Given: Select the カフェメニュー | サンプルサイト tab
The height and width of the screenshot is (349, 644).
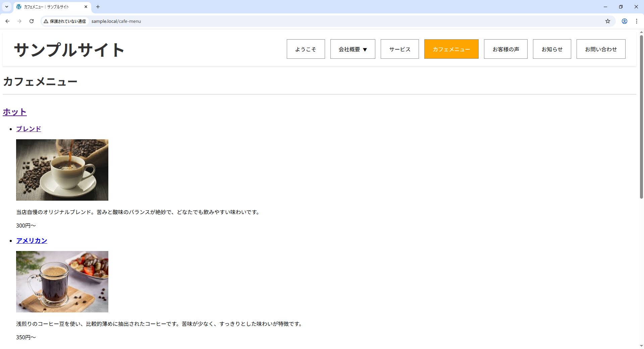Looking at the screenshot, I should (52, 7).
